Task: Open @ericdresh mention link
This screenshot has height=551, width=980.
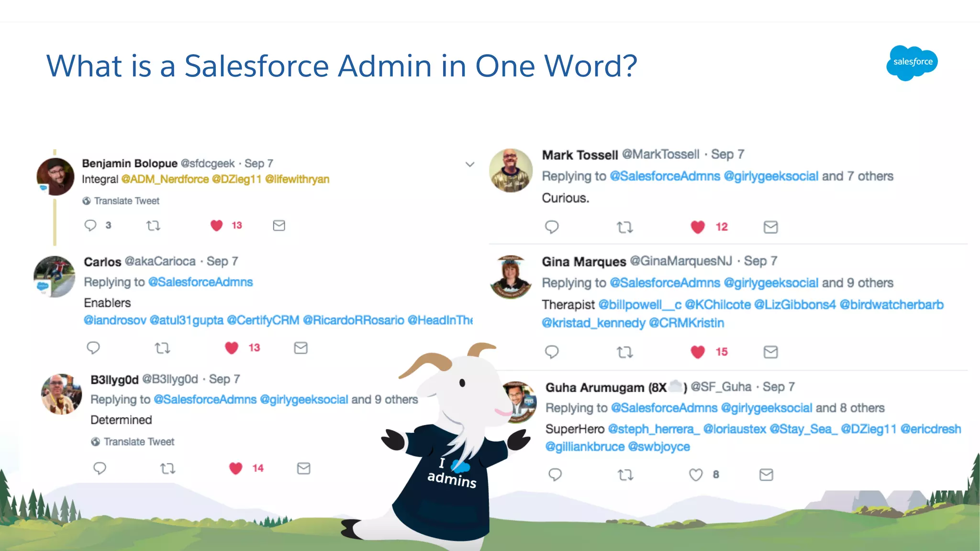Action: tap(931, 429)
